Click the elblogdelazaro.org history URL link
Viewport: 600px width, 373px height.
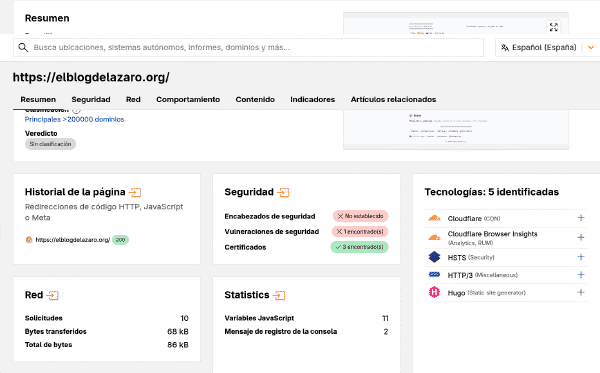[73, 240]
